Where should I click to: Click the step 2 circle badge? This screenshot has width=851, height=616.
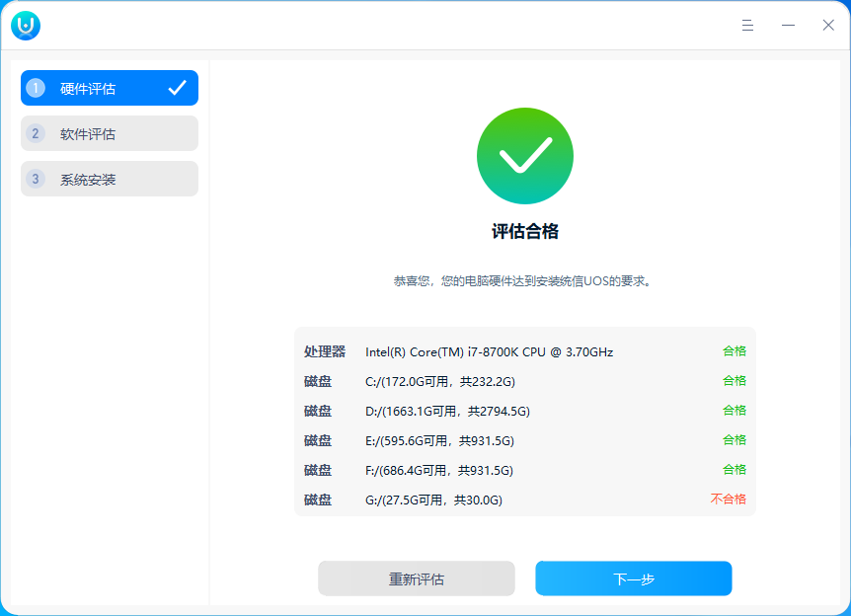tap(38, 132)
